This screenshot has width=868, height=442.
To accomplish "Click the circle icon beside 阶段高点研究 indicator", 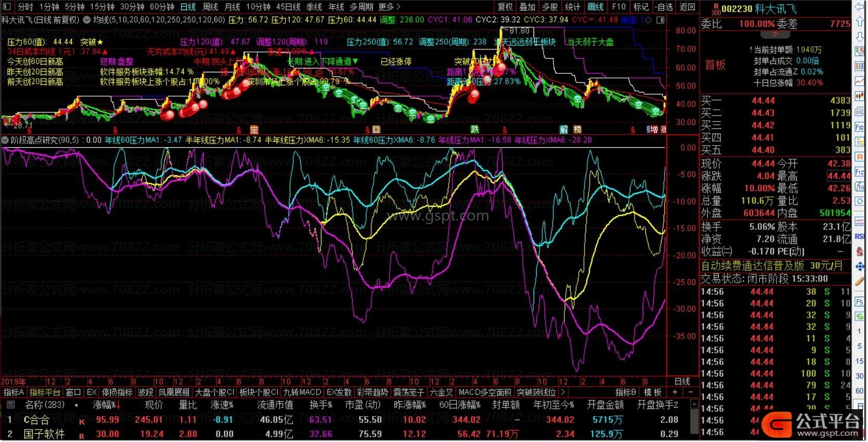I will point(5,140).
